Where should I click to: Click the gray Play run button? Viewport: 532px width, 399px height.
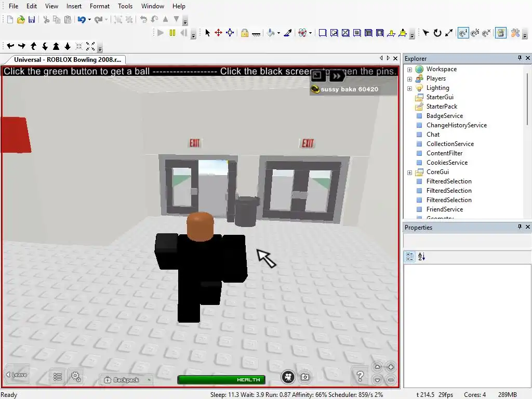coord(161,33)
